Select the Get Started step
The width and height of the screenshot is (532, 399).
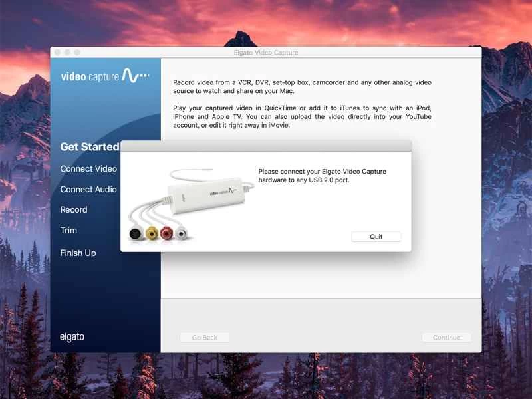coord(90,146)
